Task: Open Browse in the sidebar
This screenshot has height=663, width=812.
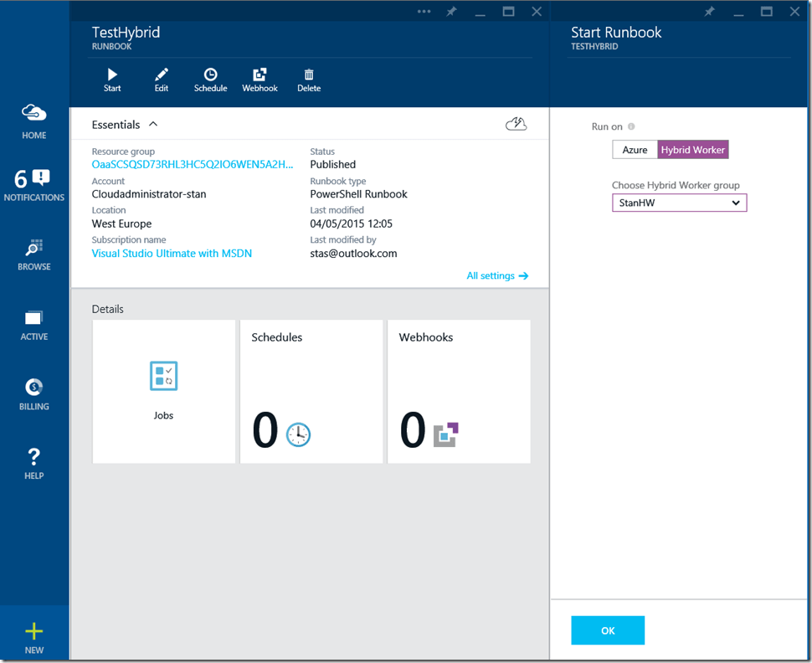Action: [x=34, y=254]
